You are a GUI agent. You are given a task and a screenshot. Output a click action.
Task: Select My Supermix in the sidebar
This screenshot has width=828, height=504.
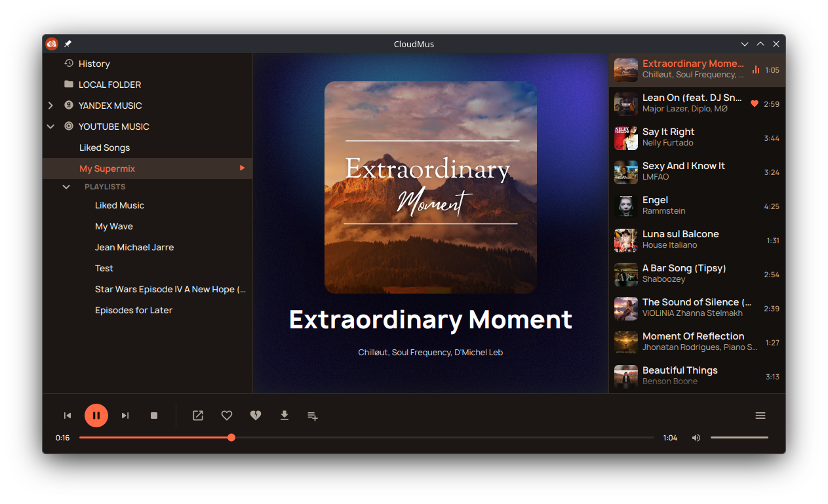coord(148,168)
